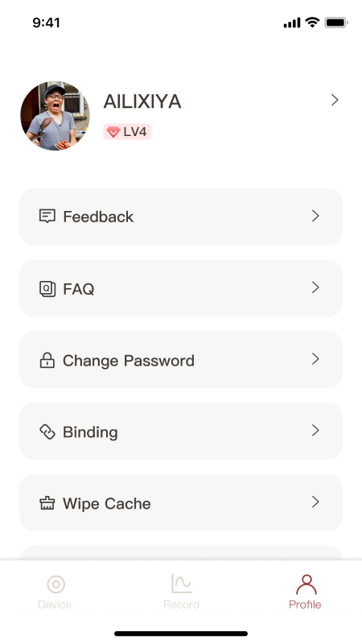This screenshot has height=644, width=362.
Task: Switch to the Profile tab
Action: point(306,592)
